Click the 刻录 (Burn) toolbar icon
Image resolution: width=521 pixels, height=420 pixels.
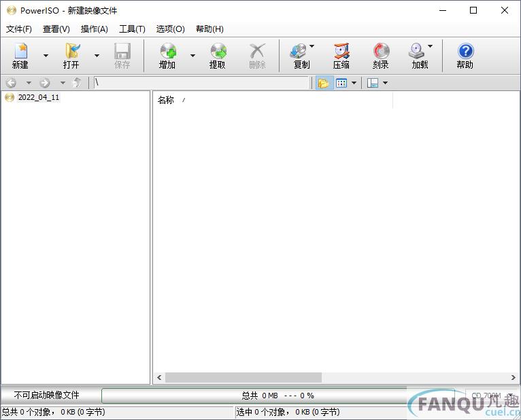(381, 56)
